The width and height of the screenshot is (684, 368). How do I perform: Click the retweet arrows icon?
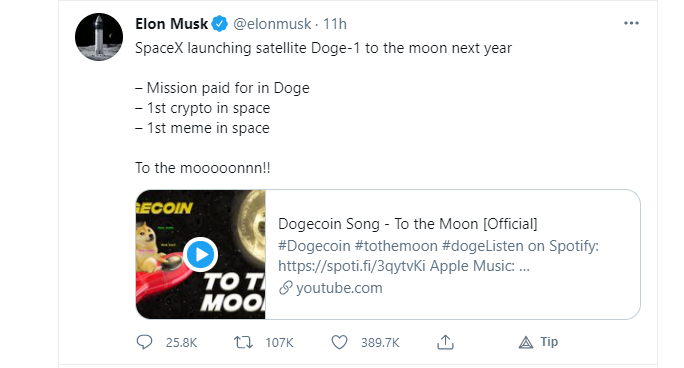tap(243, 342)
